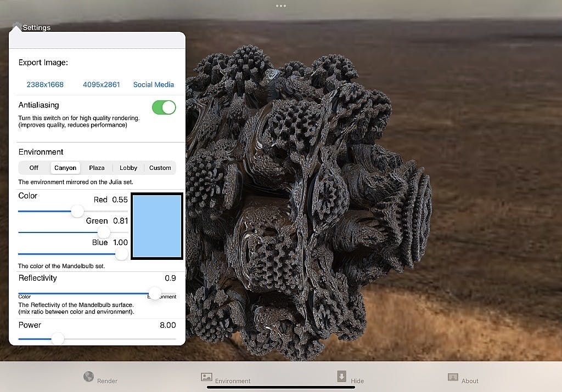Click the Power slider thumb

58,339
